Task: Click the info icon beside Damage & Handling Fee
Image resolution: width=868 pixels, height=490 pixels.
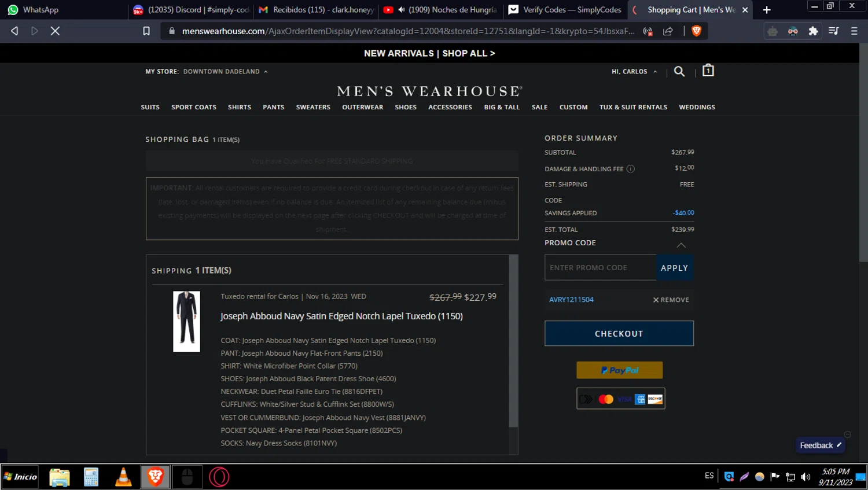Action: (631, 169)
